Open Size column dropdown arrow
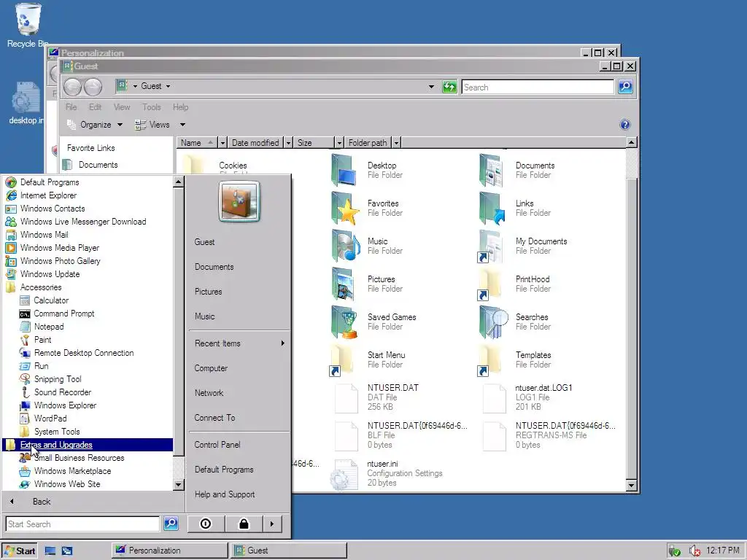 (338, 143)
